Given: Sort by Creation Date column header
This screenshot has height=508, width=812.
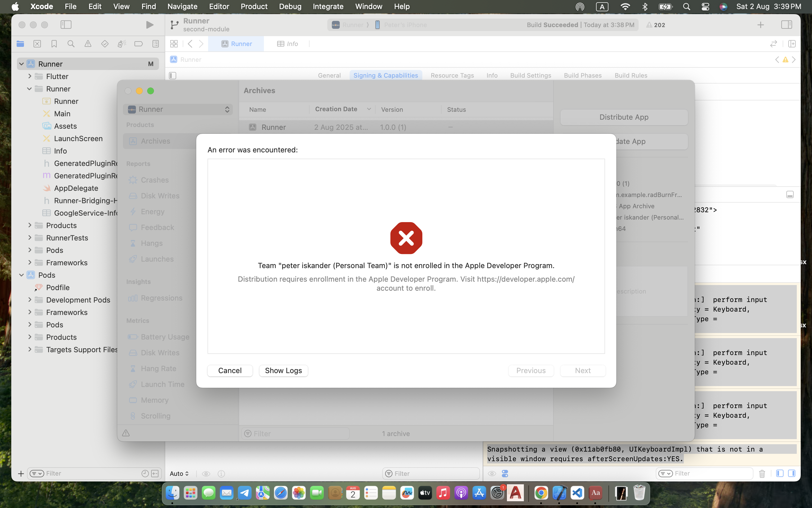Looking at the screenshot, I should (x=342, y=109).
